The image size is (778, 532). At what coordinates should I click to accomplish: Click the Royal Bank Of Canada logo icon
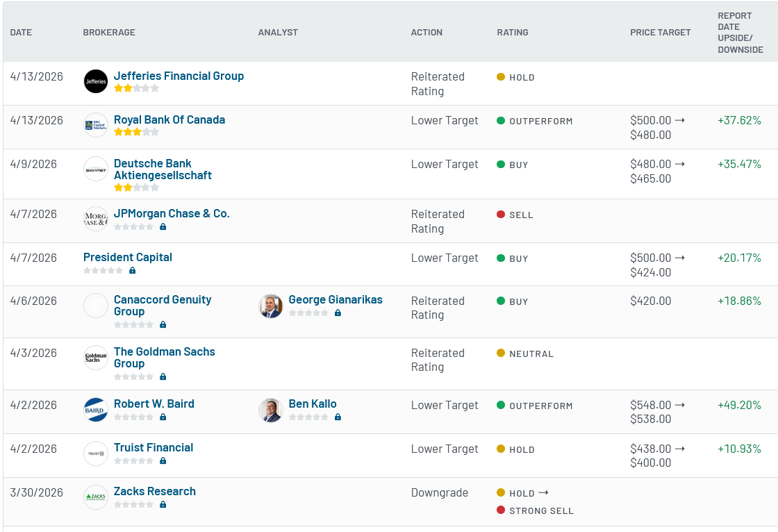tap(96, 125)
